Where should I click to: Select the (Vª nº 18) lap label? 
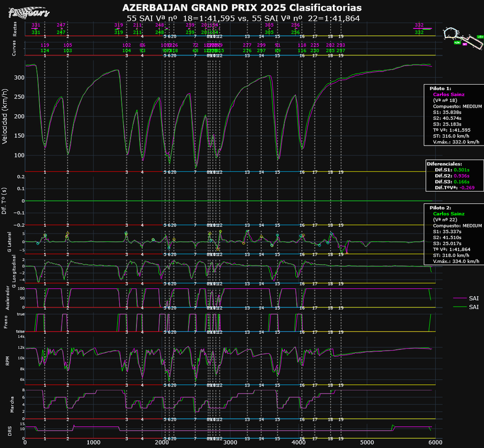445,100
